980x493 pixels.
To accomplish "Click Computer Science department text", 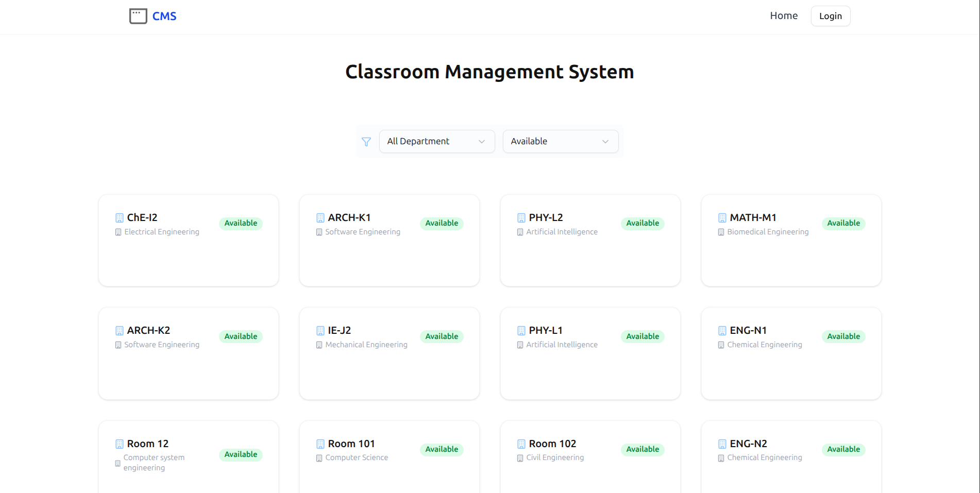I will (357, 457).
